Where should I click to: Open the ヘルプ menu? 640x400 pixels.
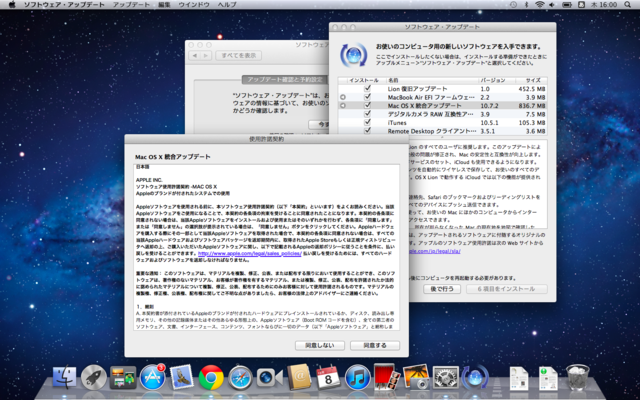coord(227,4)
